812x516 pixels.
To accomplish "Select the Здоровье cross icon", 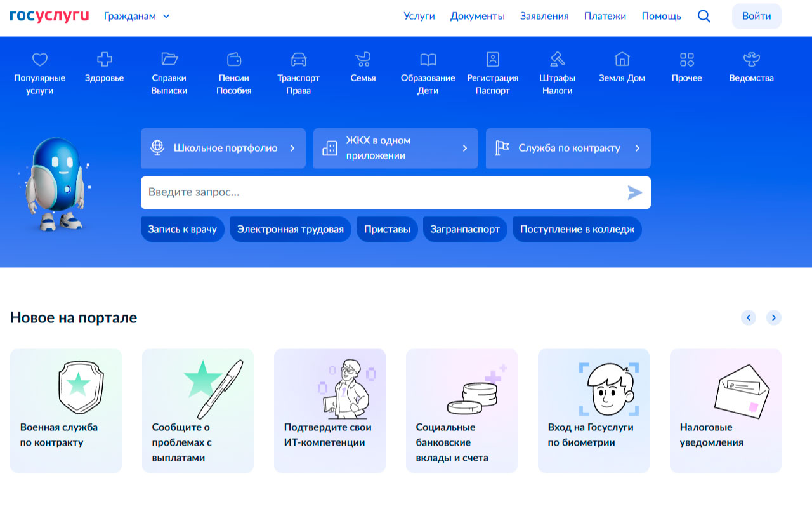I will tap(105, 60).
